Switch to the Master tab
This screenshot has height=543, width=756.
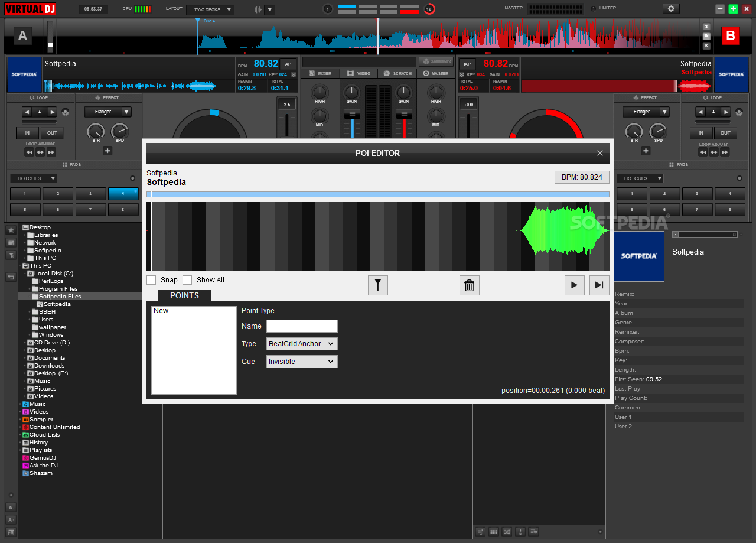[436, 73]
